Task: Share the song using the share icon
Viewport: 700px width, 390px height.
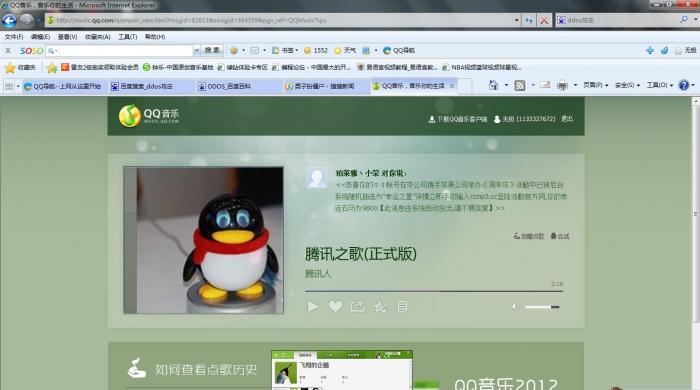Action: tap(358, 307)
